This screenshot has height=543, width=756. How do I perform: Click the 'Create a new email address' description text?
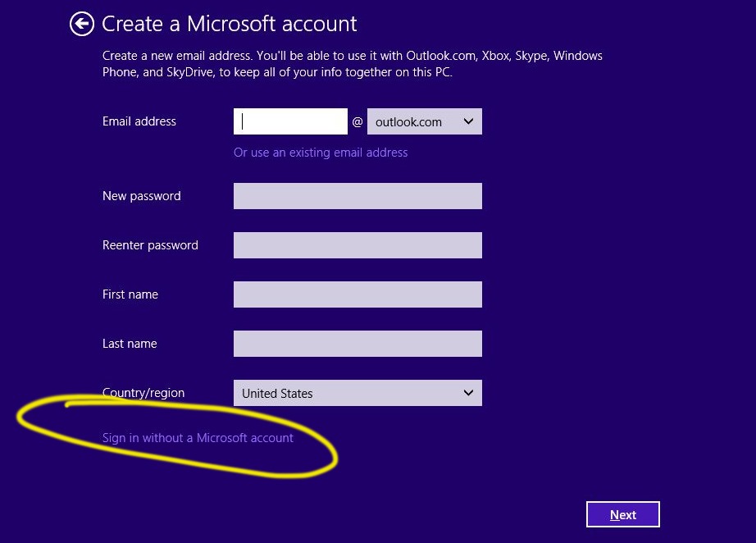[352, 64]
